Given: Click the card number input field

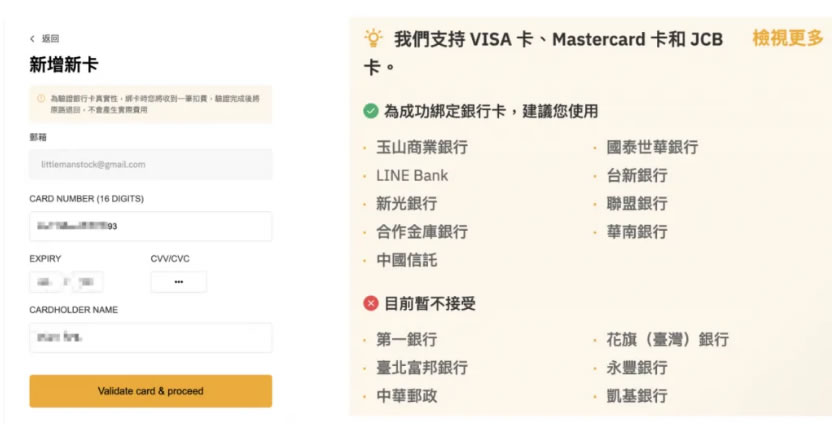Looking at the screenshot, I should point(151,226).
